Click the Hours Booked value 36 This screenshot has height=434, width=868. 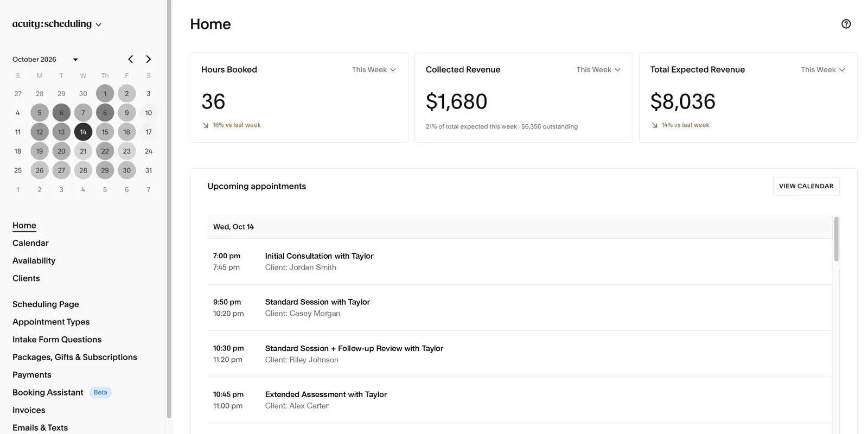[213, 101]
